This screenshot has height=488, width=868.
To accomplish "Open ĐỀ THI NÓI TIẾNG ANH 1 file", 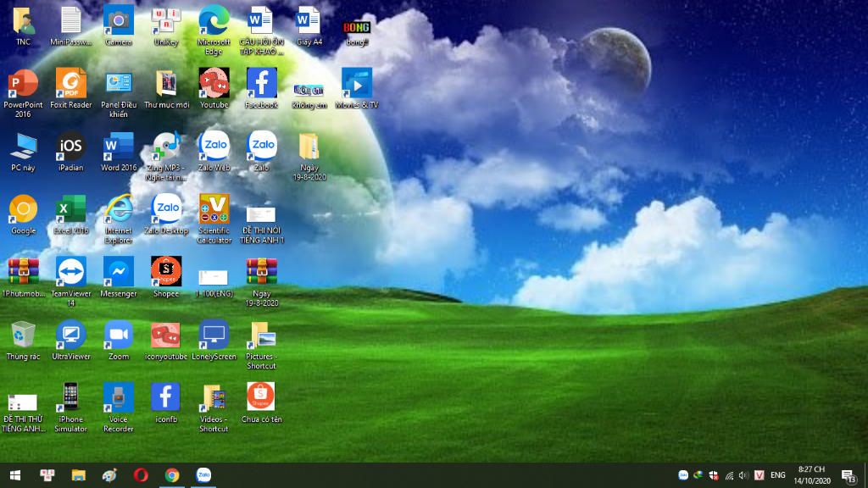I will point(261,214).
